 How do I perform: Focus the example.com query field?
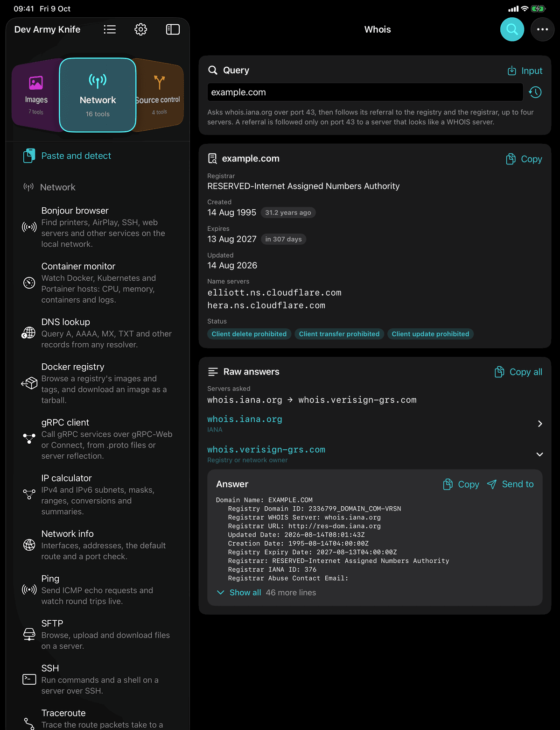point(365,92)
